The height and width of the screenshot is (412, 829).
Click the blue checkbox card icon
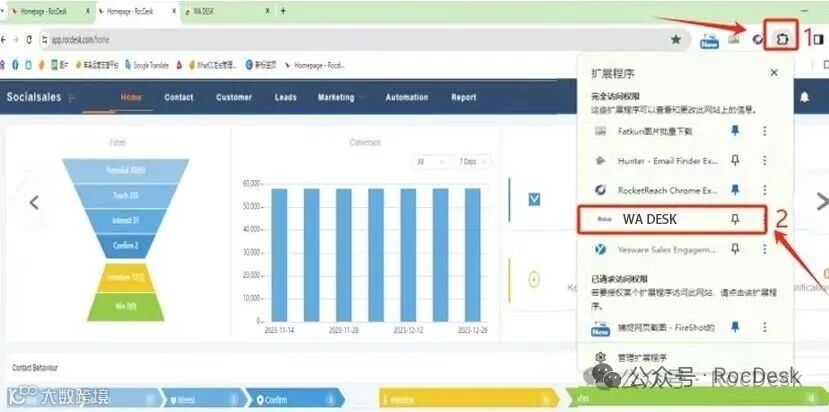tap(535, 199)
